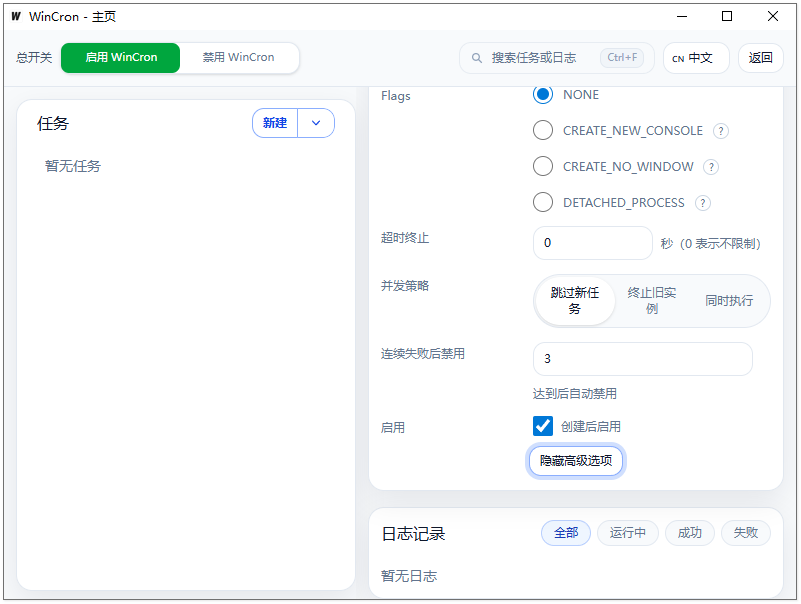Select the NONE flag radio button
The width and height of the screenshot is (801, 604).
coord(542,94)
